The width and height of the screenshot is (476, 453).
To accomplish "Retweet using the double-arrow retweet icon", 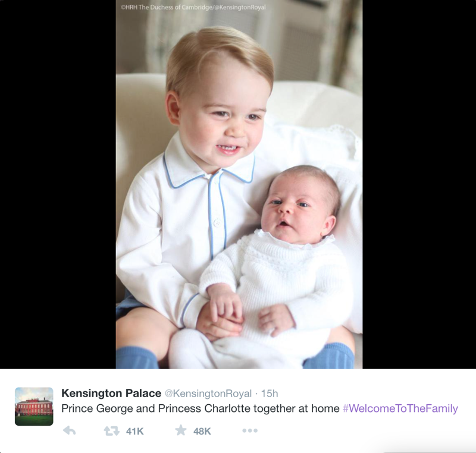I will 111,431.
